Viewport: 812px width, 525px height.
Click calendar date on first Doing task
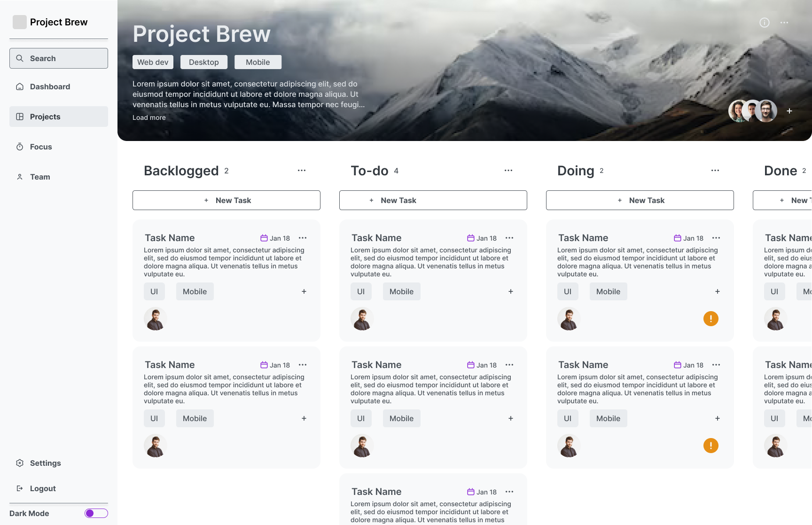click(689, 238)
